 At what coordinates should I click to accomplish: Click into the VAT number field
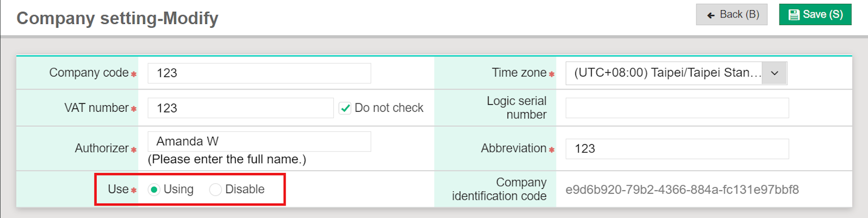[x=240, y=108]
